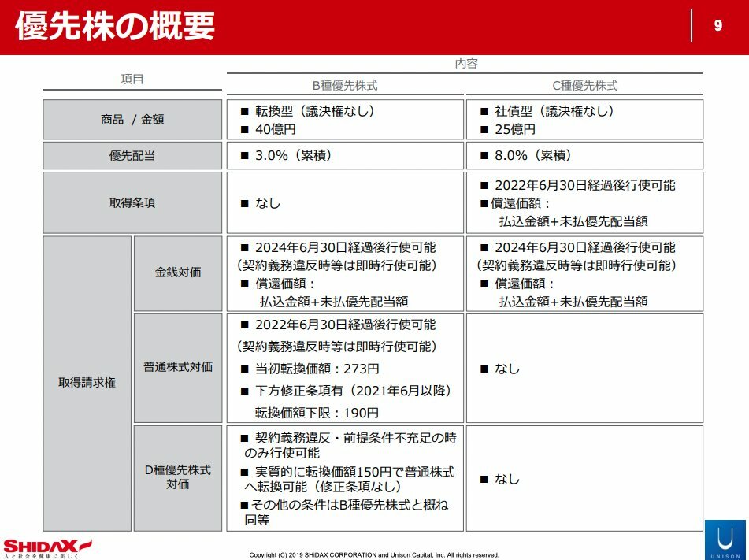
Task: Click the text 当初転換価額：273円
Action: click(x=317, y=369)
